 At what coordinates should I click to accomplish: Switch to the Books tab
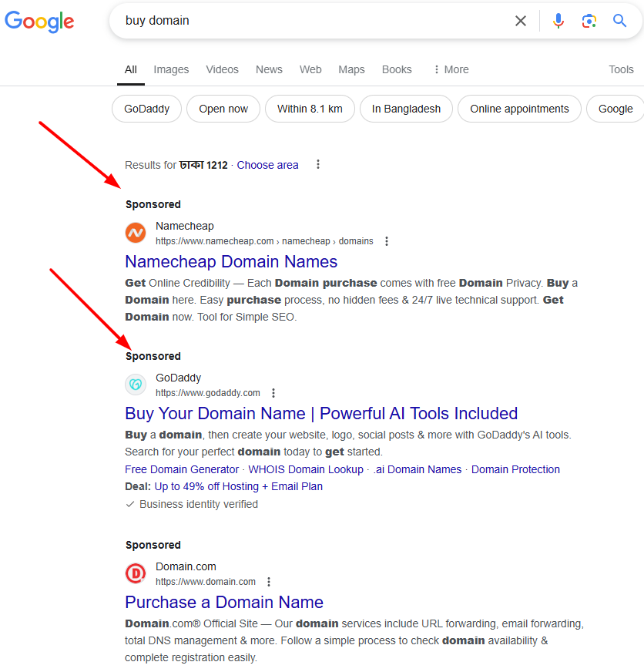coord(397,69)
